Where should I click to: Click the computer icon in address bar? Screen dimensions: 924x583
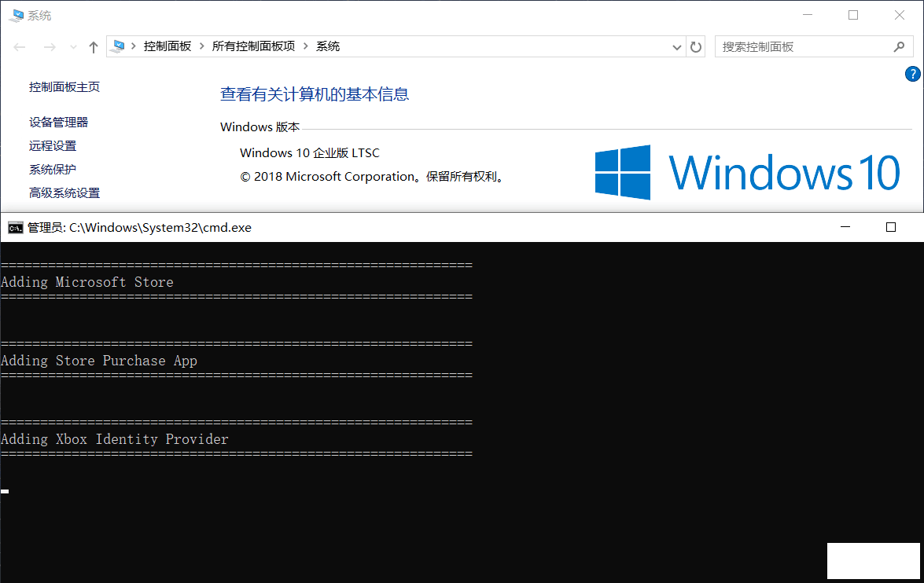coord(119,46)
